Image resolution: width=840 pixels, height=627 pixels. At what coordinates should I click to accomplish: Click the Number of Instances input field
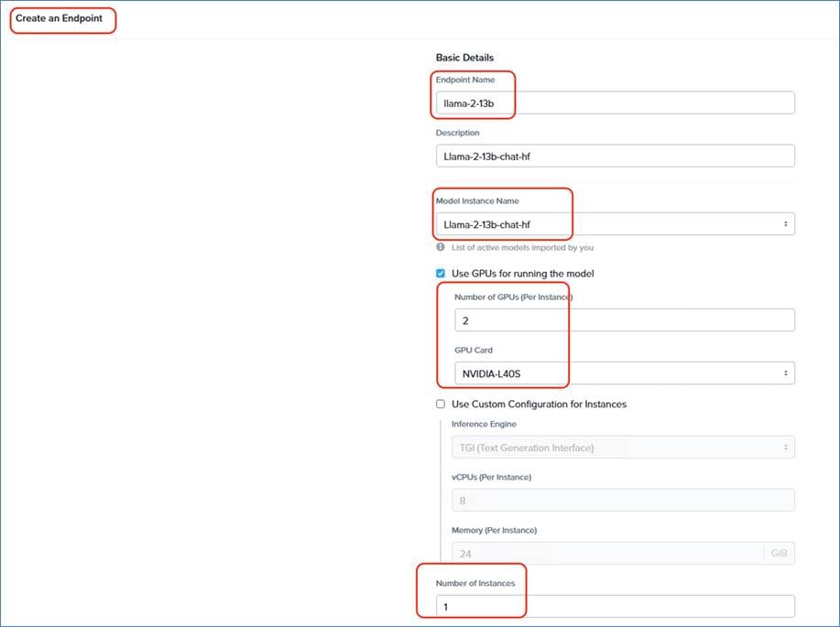pos(615,606)
